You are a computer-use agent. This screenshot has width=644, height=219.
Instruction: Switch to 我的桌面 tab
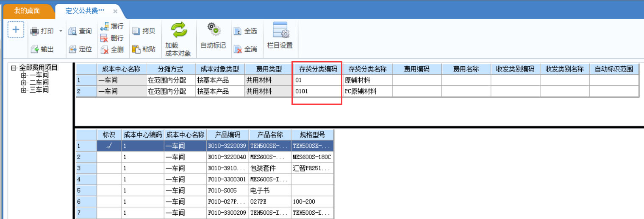tap(27, 11)
